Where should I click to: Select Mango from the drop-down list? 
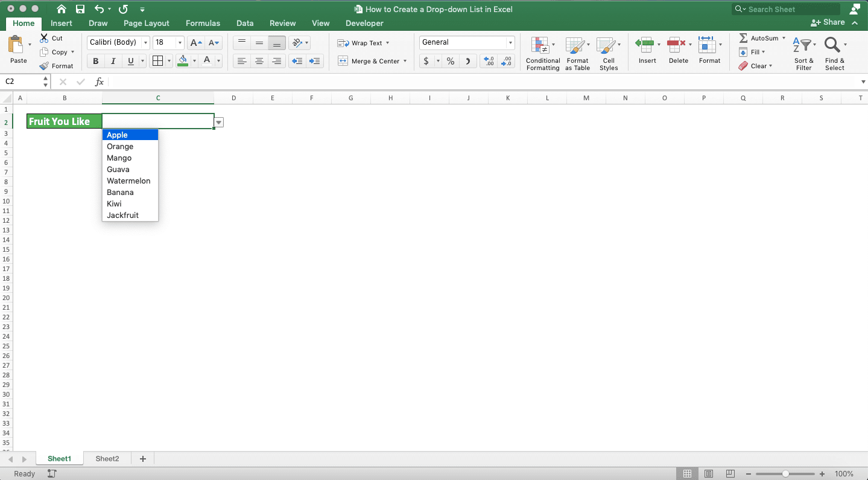tap(130, 158)
